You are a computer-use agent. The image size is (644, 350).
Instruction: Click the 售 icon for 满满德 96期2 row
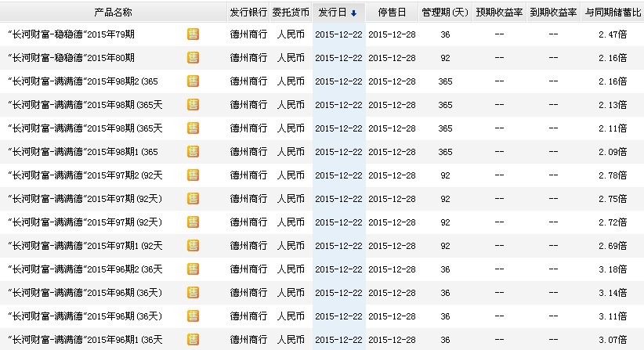click(193, 269)
